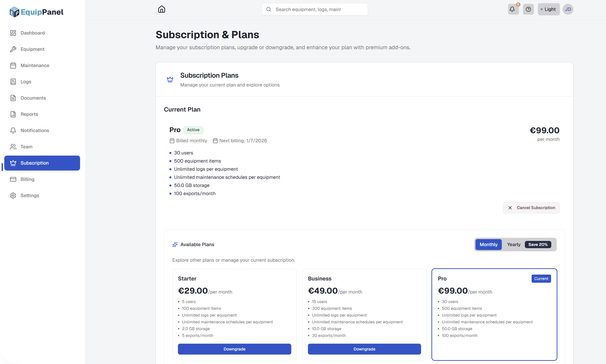View the Logs section
Image resolution: width=606 pixels, height=364 pixels.
click(x=26, y=82)
